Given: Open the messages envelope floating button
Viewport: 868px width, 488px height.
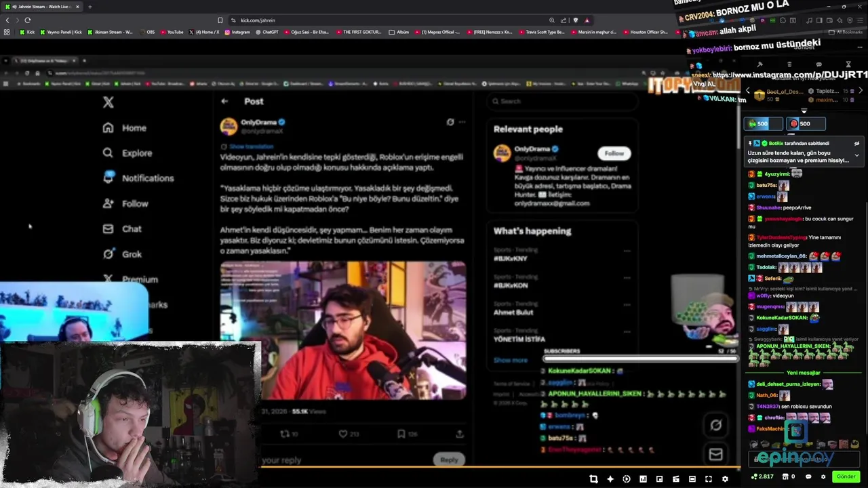Looking at the screenshot, I should (715, 454).
